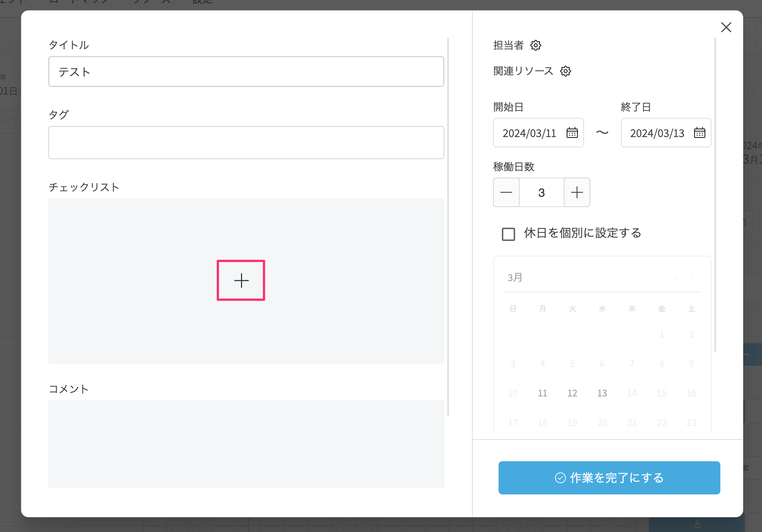The height and width of the screenshot is (532, 762).
Task: Click the 作業を完了にする button
Action: (609, 477)
